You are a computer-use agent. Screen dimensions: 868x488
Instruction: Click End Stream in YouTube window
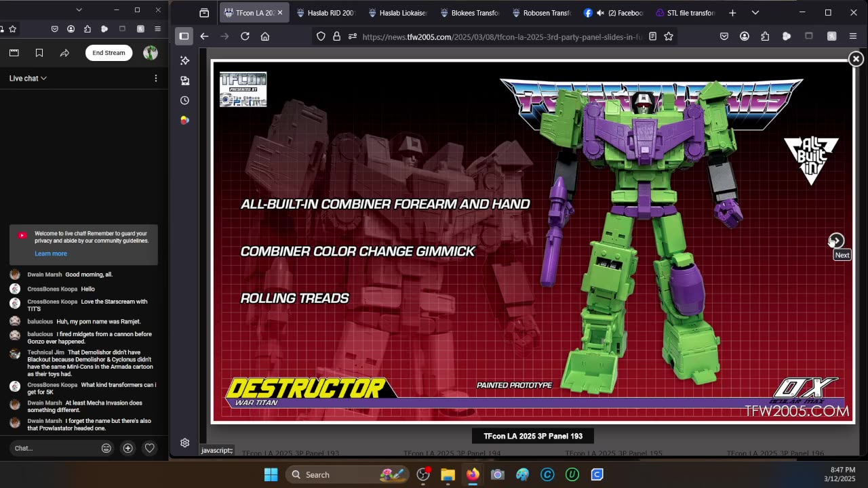click(x=108, y=53)
